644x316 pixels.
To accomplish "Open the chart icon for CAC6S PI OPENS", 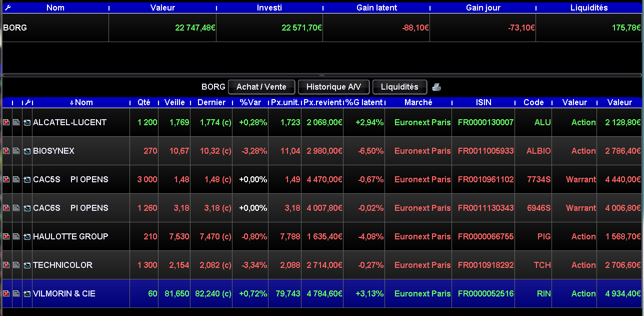I will 27,208.
